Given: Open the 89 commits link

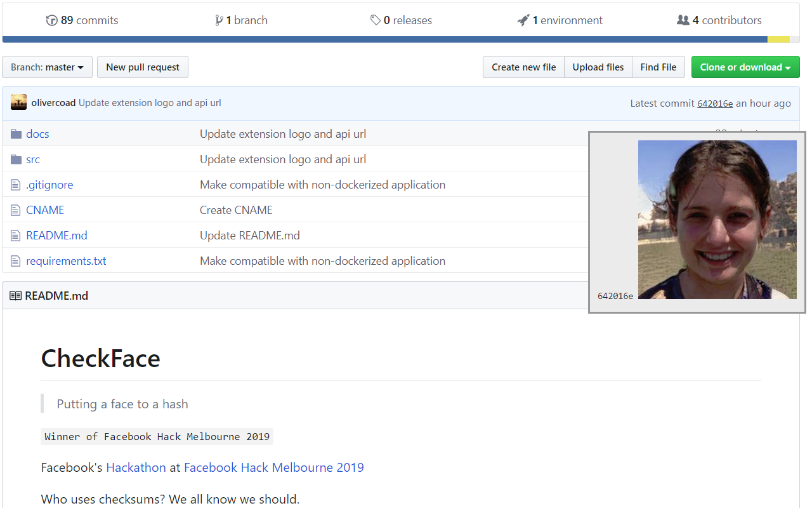Looking at the screenshot, I should [82, 20].
